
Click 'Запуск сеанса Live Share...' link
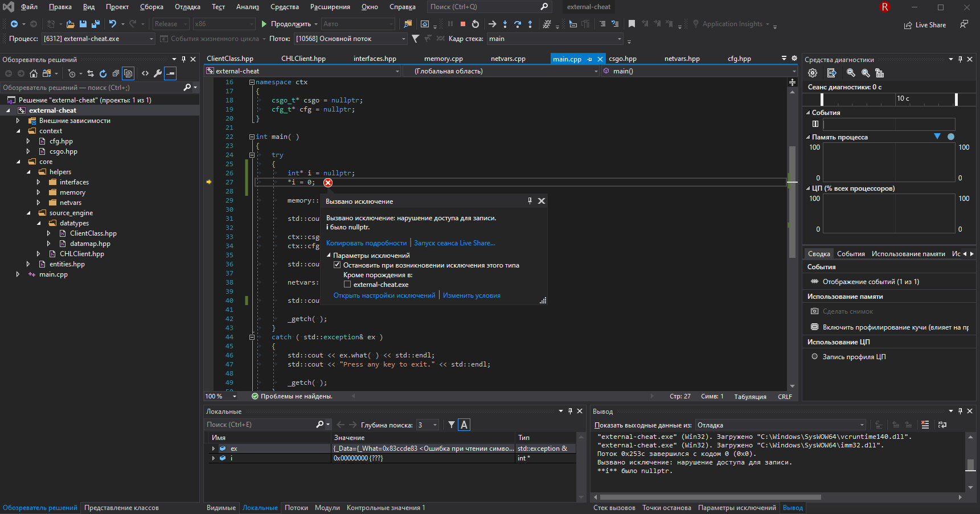tap(454, 243)
